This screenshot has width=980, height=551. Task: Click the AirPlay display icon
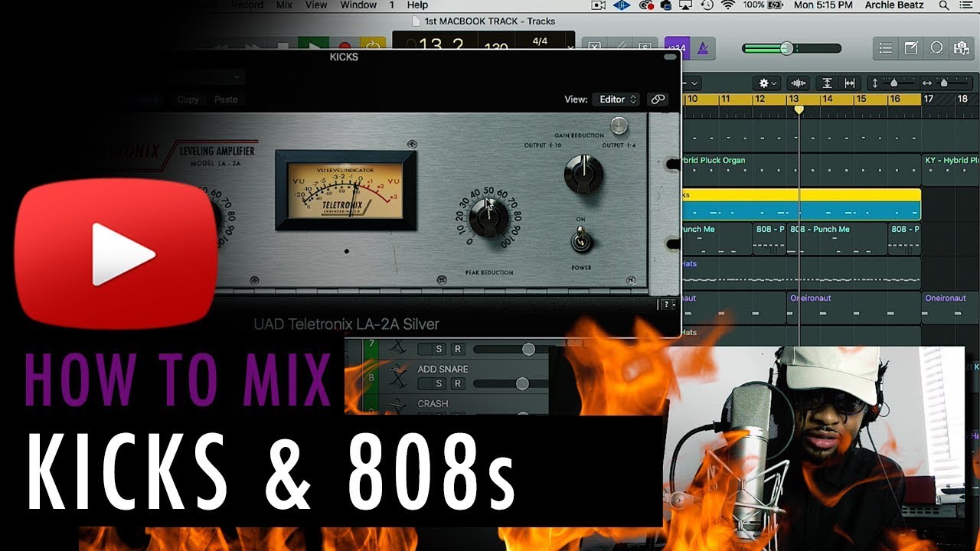(x=687, y=5)
